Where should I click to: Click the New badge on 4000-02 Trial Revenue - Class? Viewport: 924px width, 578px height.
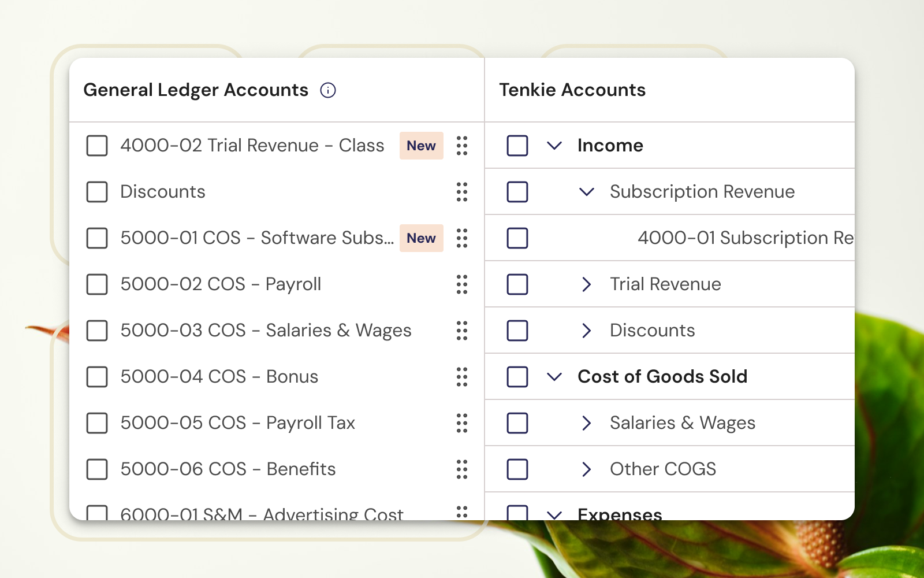[421, 146]
